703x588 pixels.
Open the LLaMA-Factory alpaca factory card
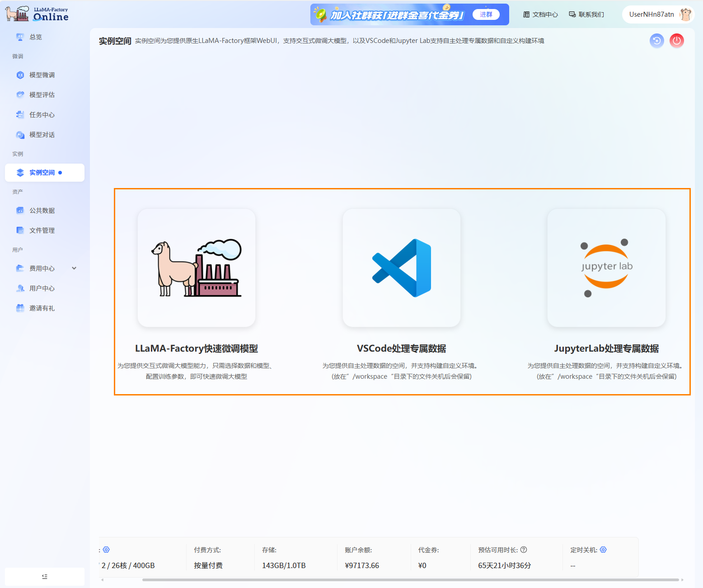[x=197, y=268]
